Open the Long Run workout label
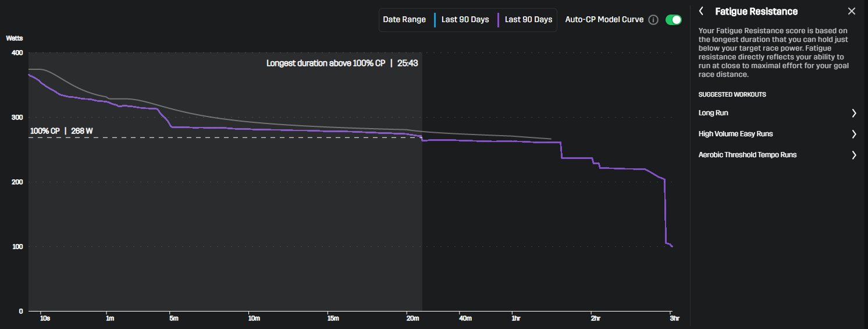The width and height of the screenshot is (868, 329). [713, 113]
